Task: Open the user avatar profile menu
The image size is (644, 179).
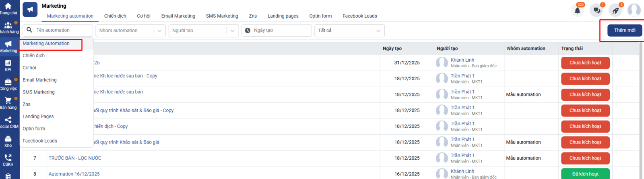Action: [x=634, y=10]
